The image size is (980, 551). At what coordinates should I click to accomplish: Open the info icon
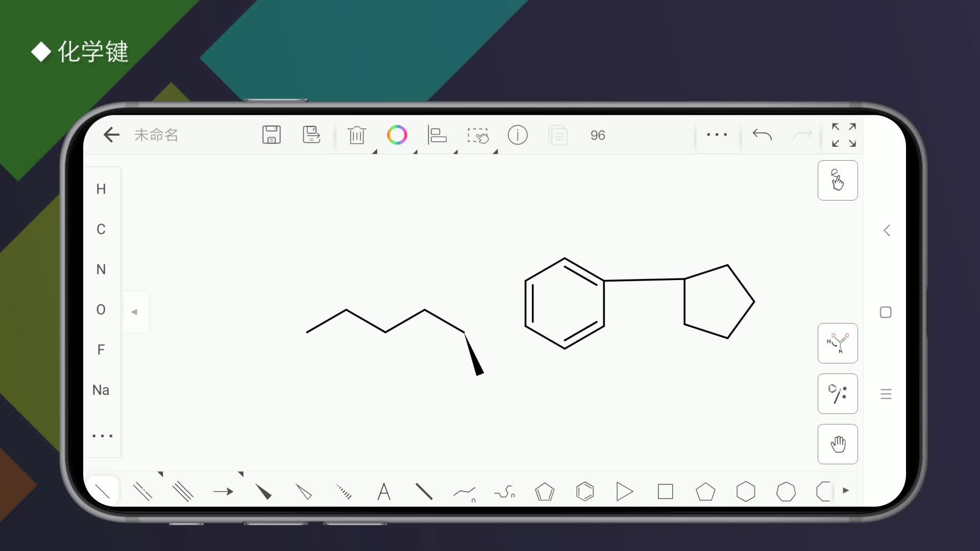click(x=518, y=135)
